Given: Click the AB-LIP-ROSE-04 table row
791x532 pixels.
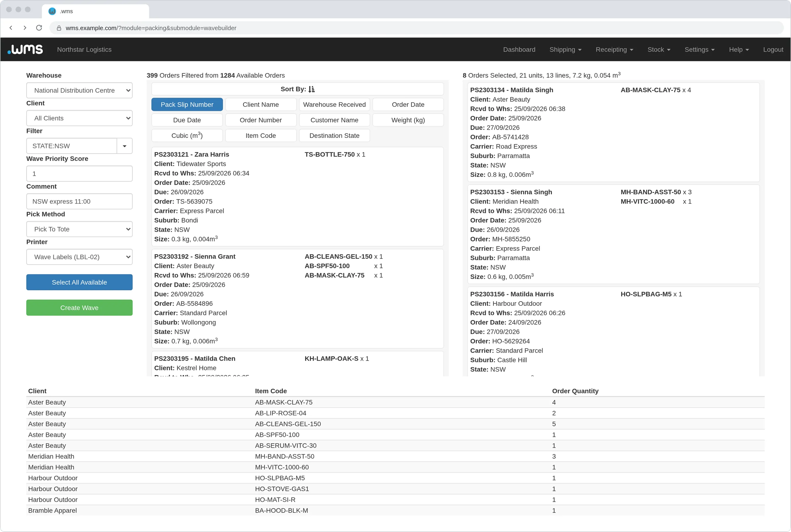Looking at the screenshot, I should click(x=395, y=413).
